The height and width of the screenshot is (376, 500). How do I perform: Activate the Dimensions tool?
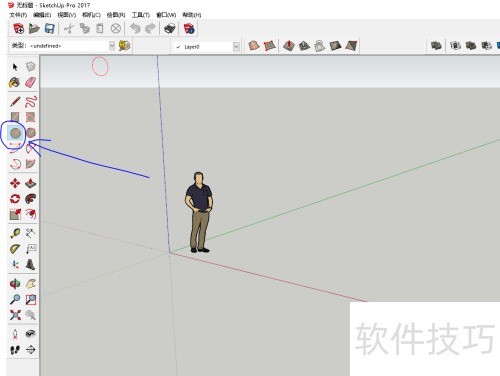click(30, 233)
